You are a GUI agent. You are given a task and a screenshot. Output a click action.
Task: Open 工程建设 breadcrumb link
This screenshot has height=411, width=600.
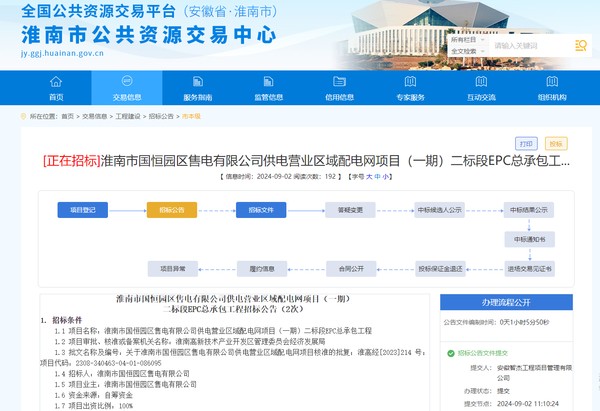tap(129, 116)
